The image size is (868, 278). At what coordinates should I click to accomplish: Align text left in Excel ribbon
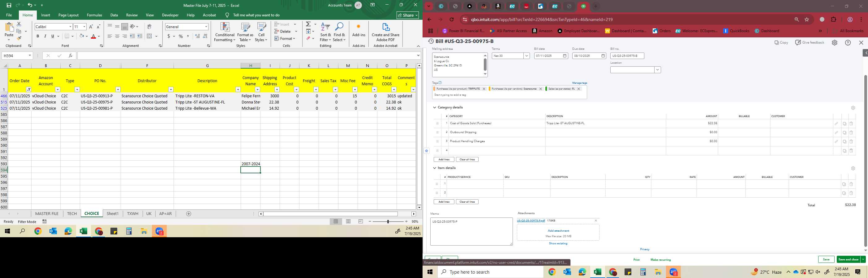110,36
